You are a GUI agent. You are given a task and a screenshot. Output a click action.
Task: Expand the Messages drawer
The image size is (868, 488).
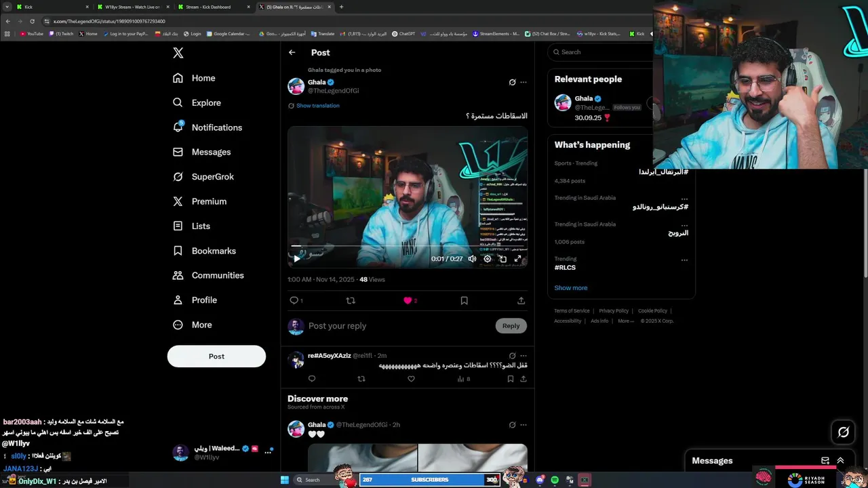(x=840, y=461)
